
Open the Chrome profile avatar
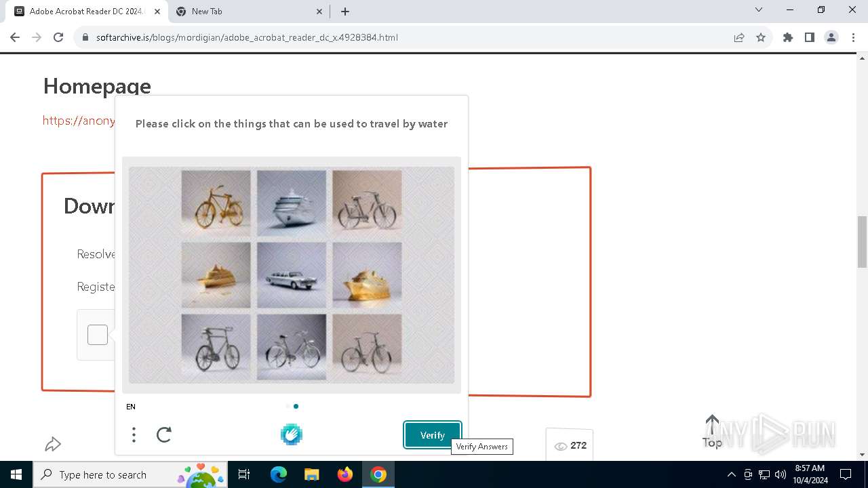pyautogui.click(x=831, y=37)
